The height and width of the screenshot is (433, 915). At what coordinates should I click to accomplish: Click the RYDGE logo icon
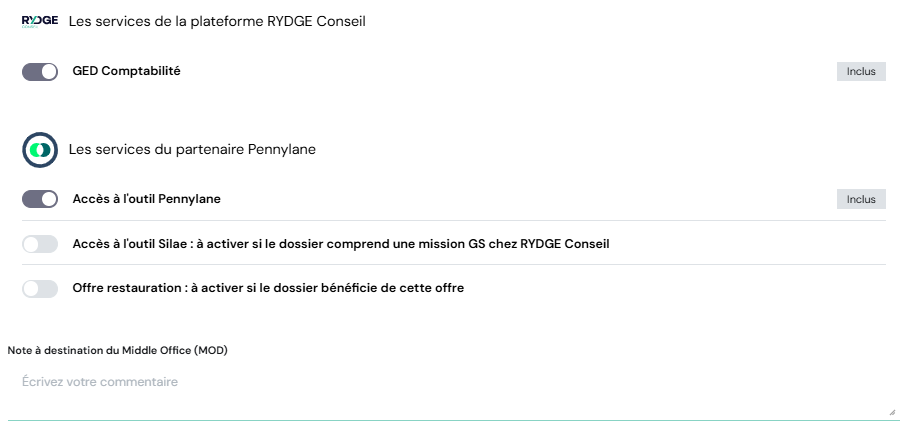40,21
